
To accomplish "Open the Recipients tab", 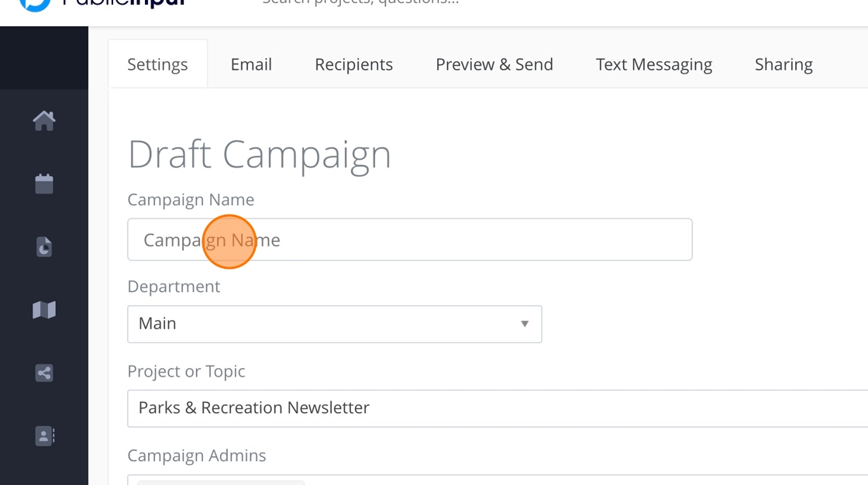I will pyautogui.click(x=353, y=64).
